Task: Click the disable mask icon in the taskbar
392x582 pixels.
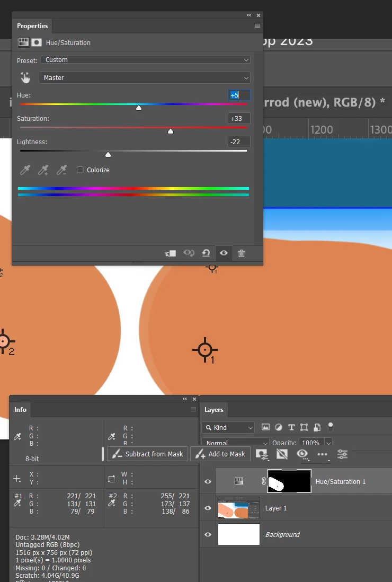Action: pyautogui.click(x=282, y=454)
